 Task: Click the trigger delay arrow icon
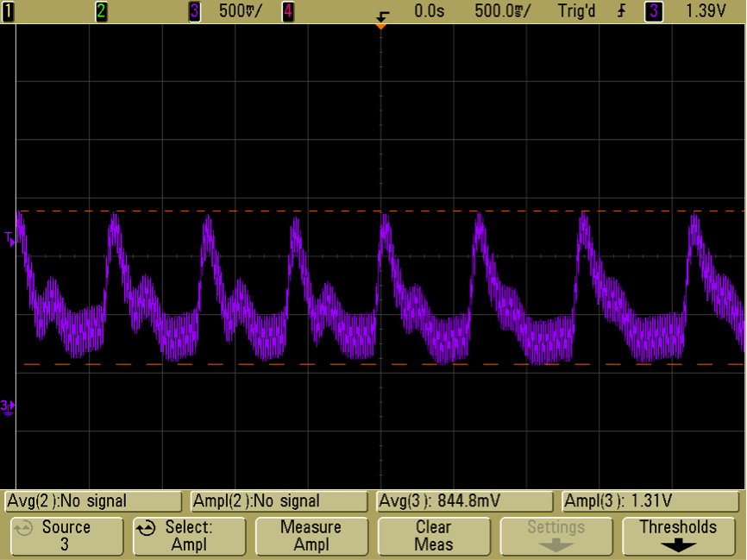tap(382, 16)
